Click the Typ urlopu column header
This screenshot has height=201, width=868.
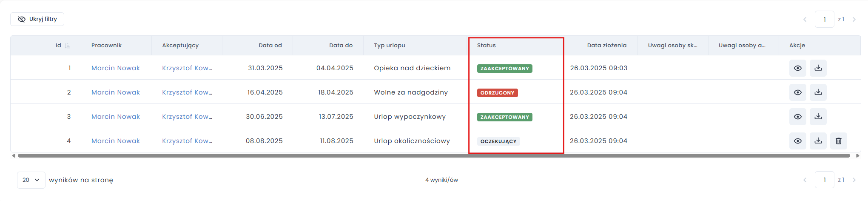(x=389, y=46)
